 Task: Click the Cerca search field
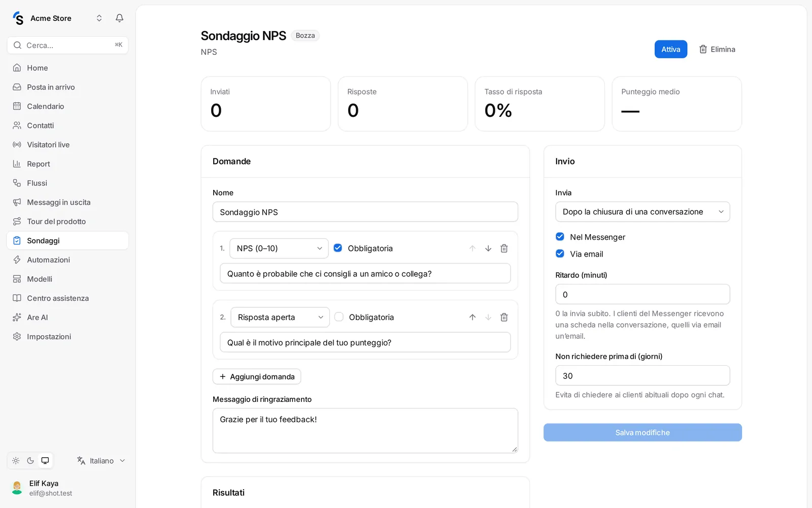coord(67,45)
